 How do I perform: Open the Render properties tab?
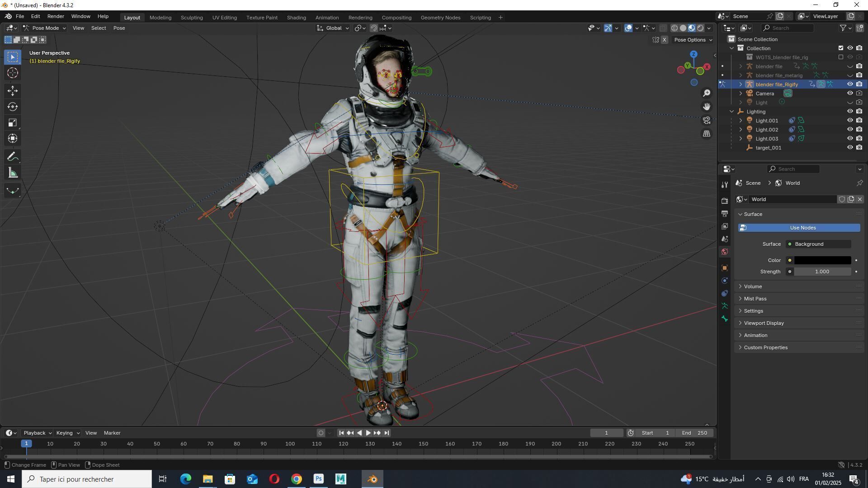click(x=725, y=201)
